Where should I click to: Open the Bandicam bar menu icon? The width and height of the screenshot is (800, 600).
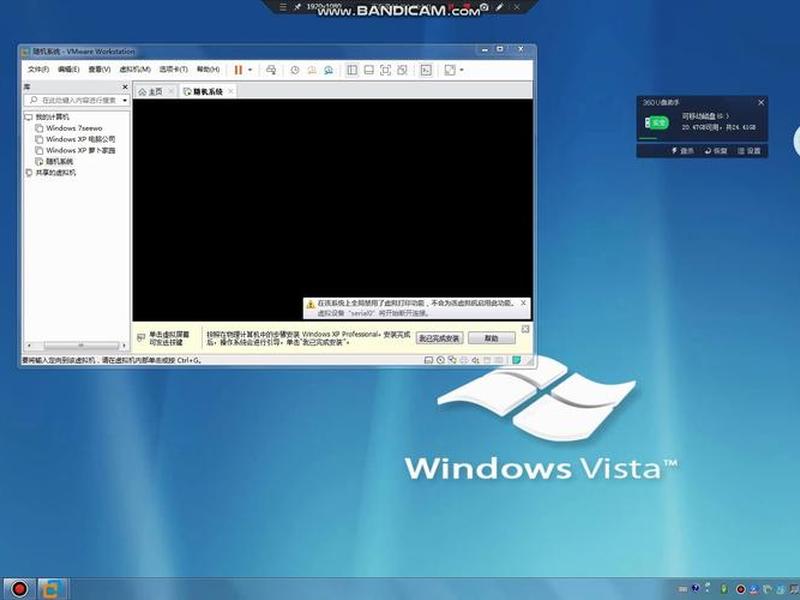coord(283,7)
